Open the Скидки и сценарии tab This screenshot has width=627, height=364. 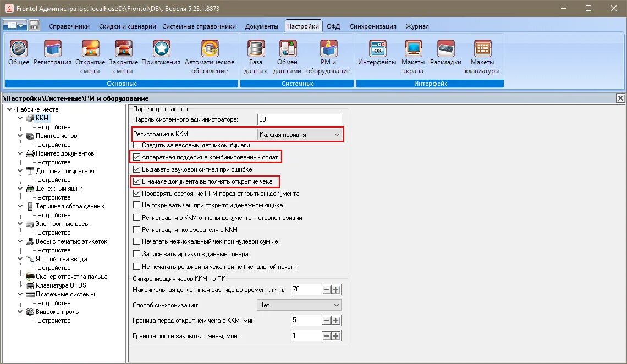[128, 26]
